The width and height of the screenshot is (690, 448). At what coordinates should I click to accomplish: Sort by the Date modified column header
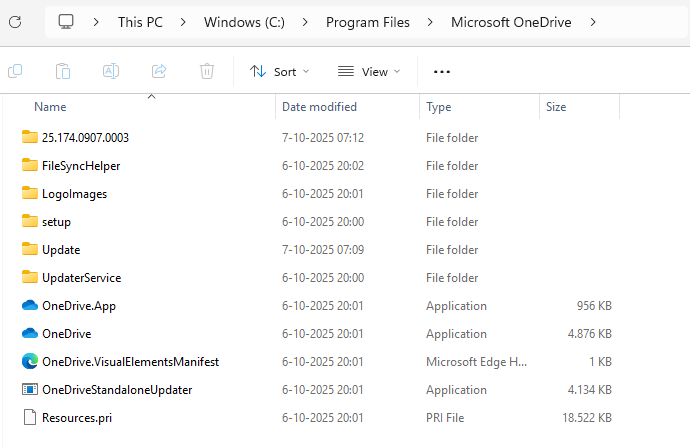319,107
